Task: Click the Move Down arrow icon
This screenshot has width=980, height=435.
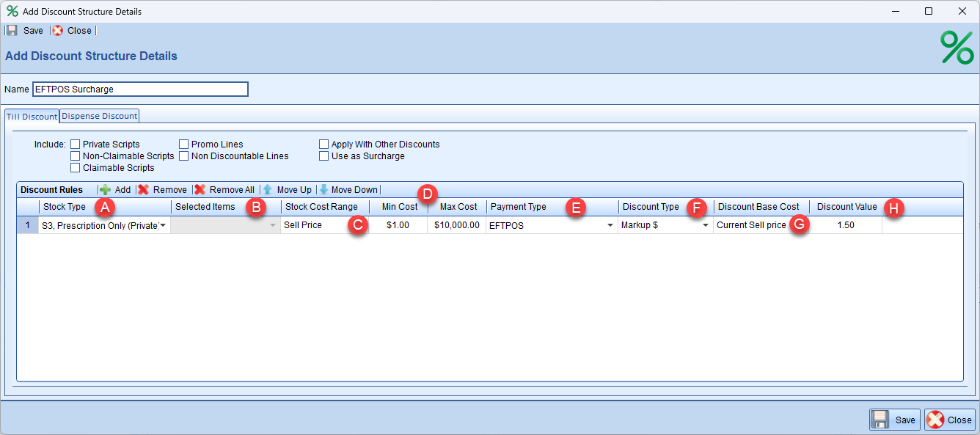Action: (x=323, y=190)
